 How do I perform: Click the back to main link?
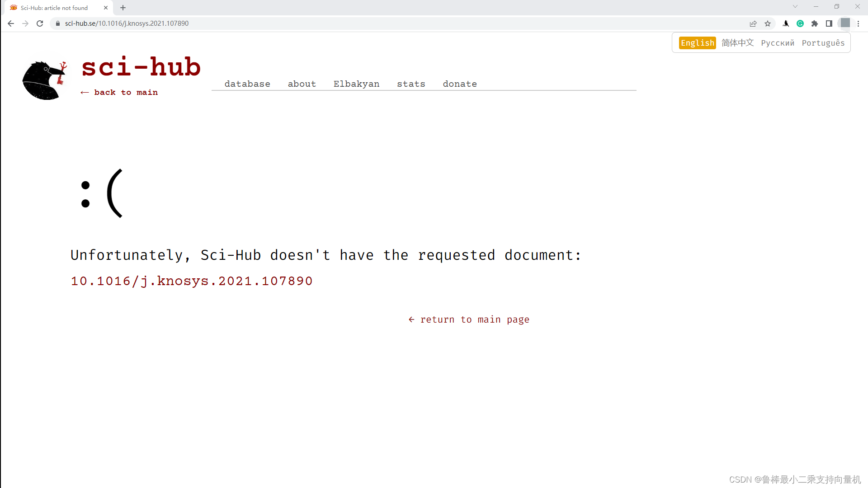click(x=119, y=92)
